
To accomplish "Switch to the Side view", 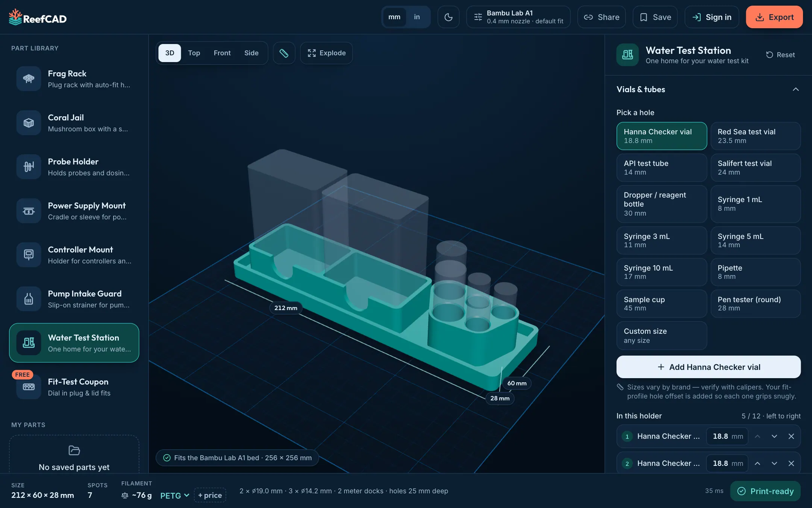I will coord(251,53).
